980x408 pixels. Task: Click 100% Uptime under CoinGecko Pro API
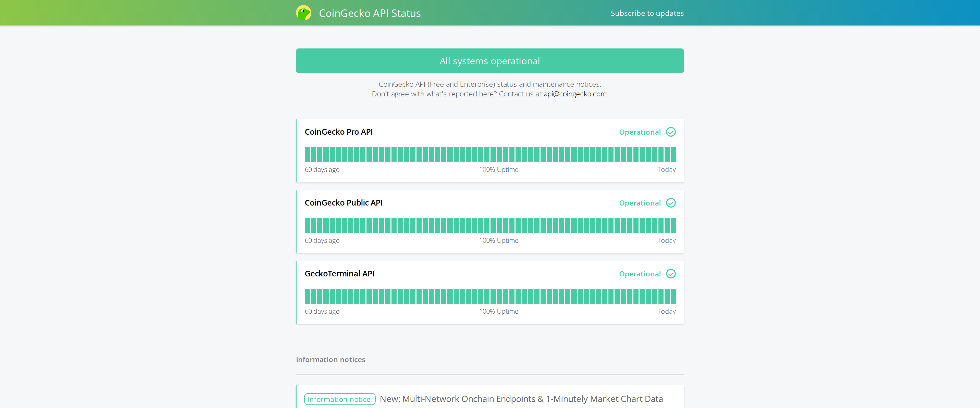(x=498, y=170)
